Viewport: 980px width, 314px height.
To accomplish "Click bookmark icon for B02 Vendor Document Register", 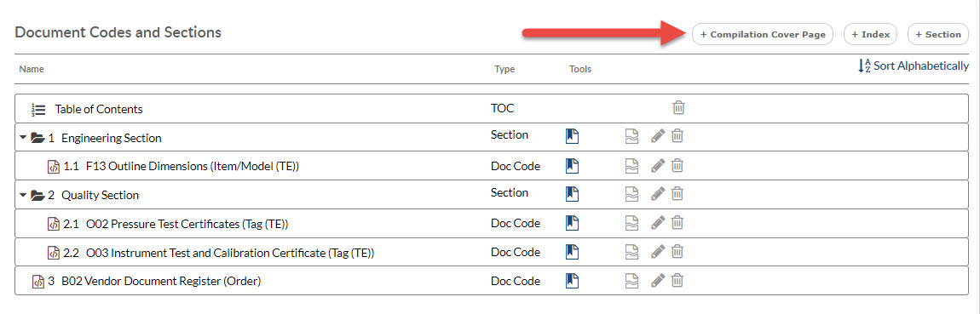I will pos(572,281).
